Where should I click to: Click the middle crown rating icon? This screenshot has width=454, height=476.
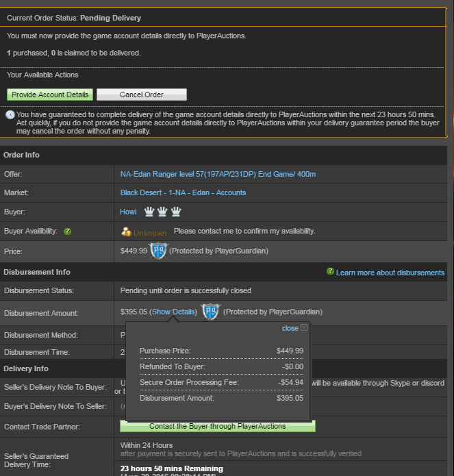(x=162, y=212)
